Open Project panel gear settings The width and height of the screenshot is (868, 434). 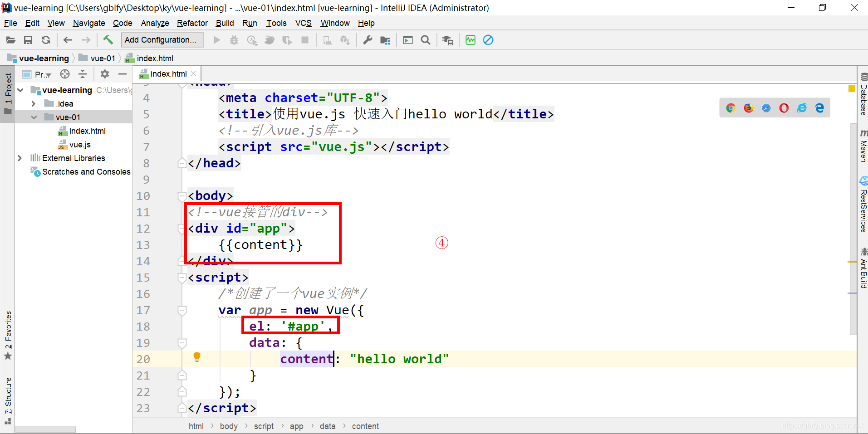point(105,74)
